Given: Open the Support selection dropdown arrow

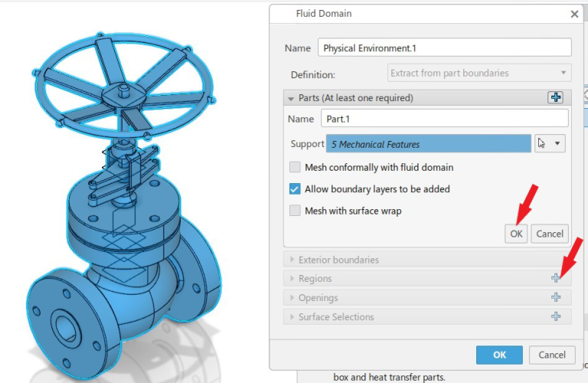Looking at the screenshot, I should click(x=557, y=143).
